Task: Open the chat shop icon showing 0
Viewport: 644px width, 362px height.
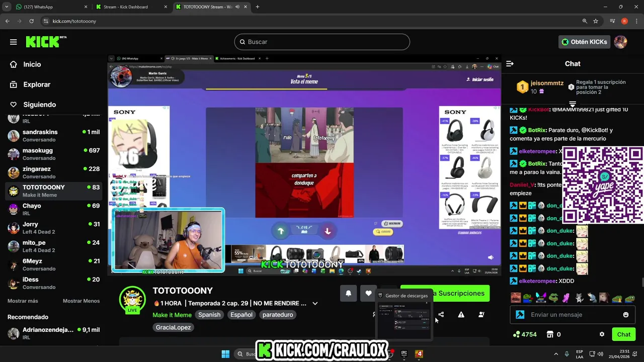Action: tap(553, 334)
